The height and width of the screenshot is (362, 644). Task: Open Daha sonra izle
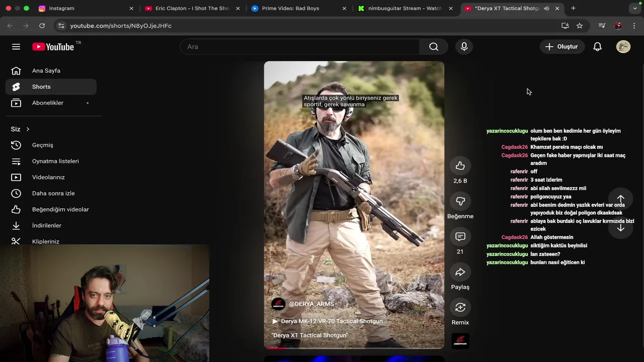51,194
